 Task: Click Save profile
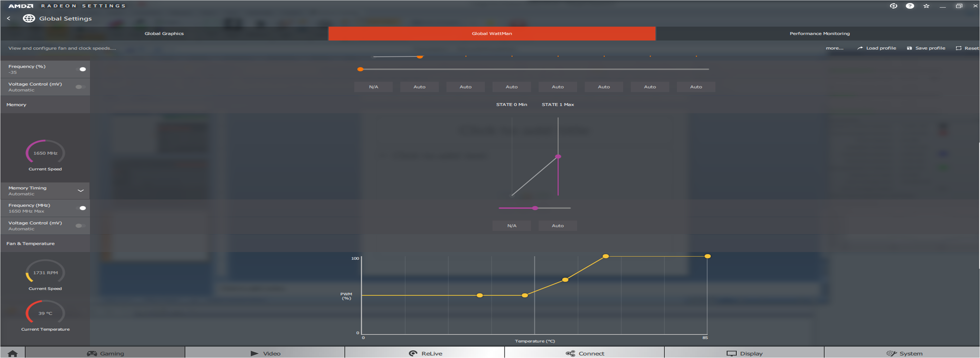926,48
